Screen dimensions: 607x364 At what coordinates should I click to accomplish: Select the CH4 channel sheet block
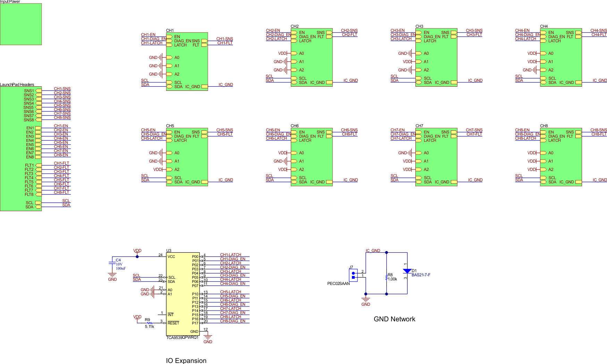pos(561,58)
